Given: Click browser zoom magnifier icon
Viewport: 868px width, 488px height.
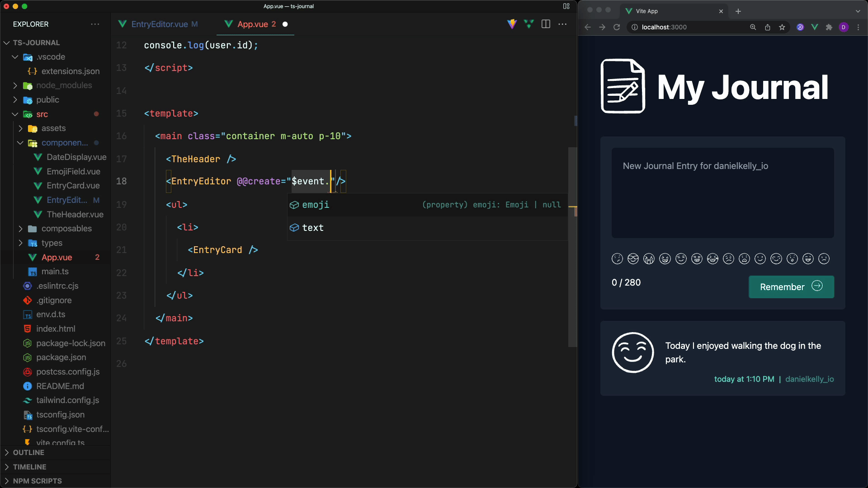Looking at the screenshot, I should coord(753,27).
